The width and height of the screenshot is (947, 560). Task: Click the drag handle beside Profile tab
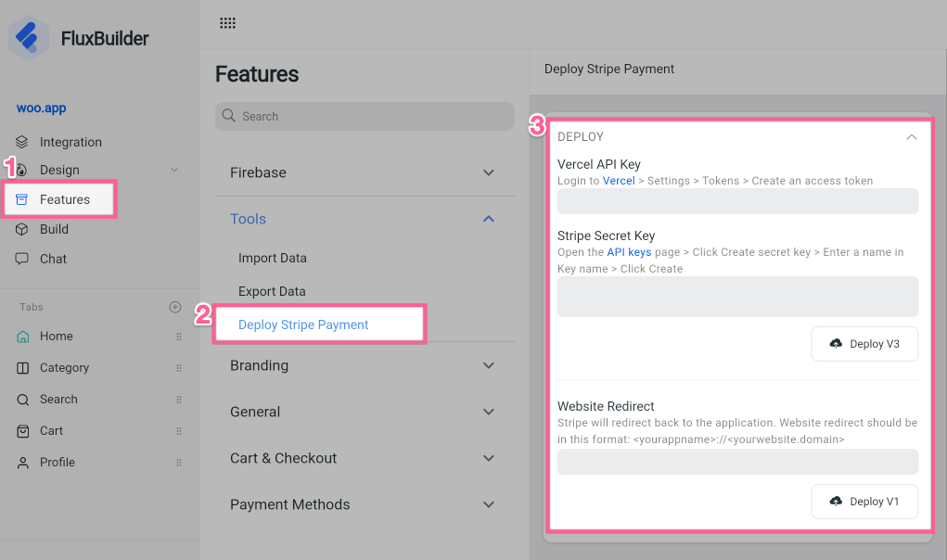click(x=179, y=463)
